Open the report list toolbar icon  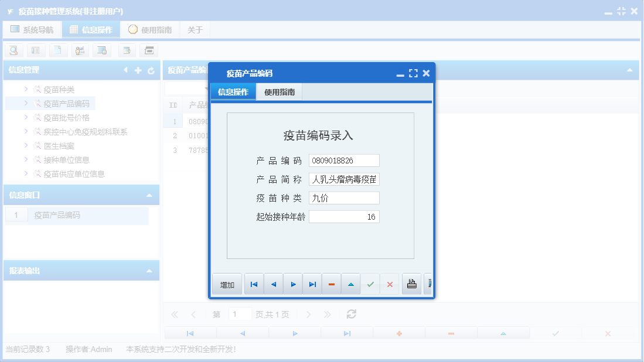tap(36, 50)
